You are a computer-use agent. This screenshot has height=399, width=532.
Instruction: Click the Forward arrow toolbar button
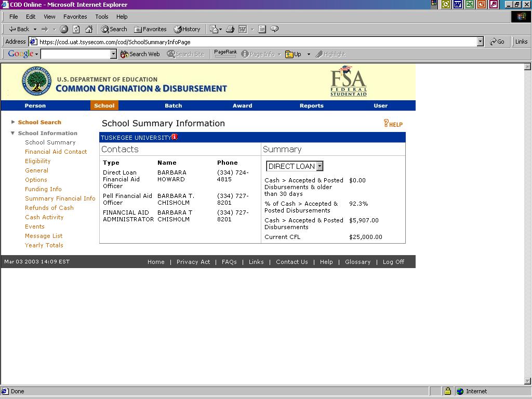[x=45, y=29]
